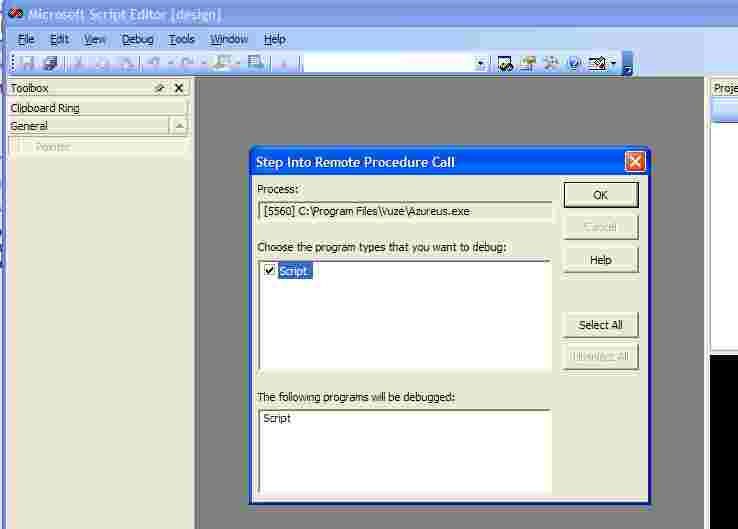Open the Tools menu

click(x=182, y=39)
